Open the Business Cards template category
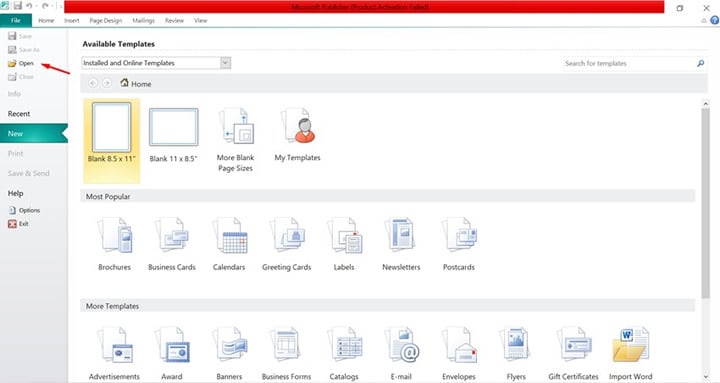 pyautogui.click(x=172, y=245)
